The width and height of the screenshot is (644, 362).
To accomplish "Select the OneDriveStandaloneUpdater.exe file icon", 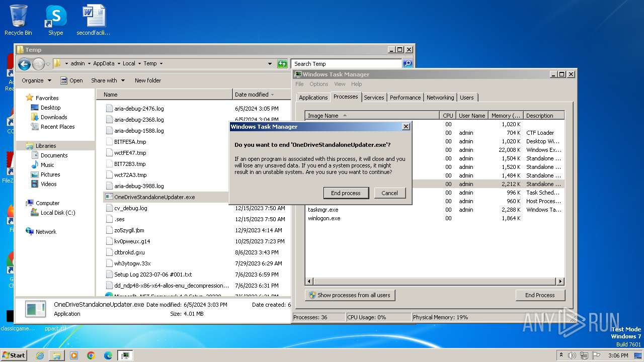I will pyautogui.click(x=109, y=197).
